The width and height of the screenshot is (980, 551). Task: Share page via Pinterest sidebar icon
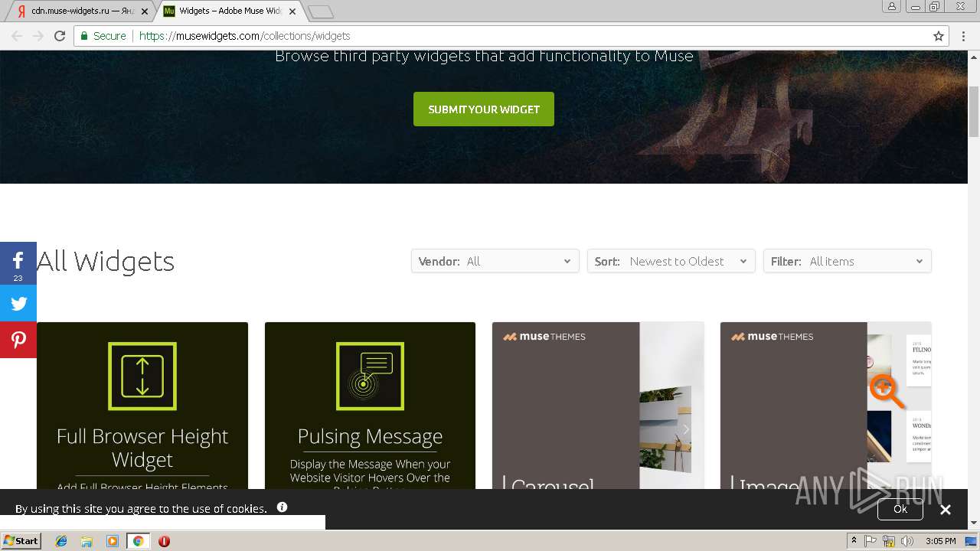coord(18,340)
